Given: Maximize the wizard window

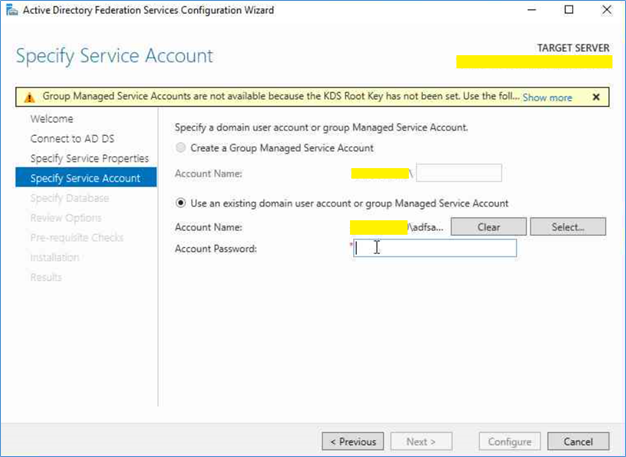Looking at the screenshot, I should (569, 10).
